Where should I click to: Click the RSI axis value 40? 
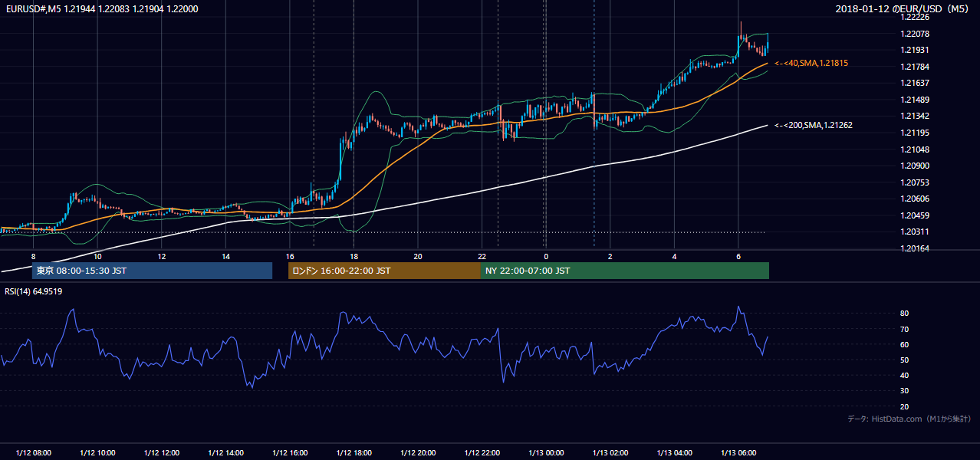point(905,375)
